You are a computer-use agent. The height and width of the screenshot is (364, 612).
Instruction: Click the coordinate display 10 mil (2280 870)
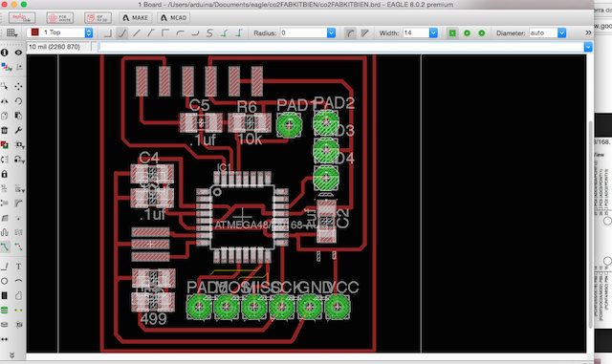pos(55,47)
